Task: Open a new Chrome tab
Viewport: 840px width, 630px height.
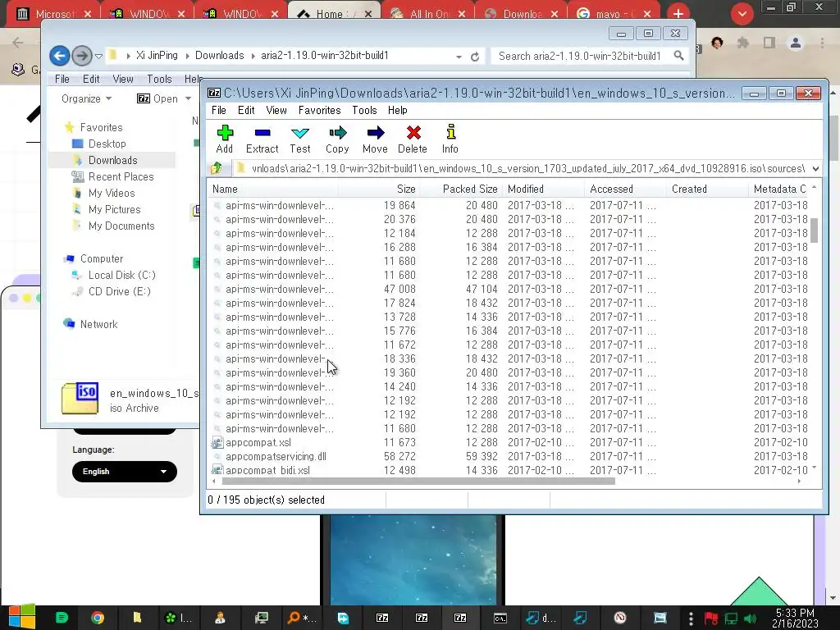Action: coord(678,14)
